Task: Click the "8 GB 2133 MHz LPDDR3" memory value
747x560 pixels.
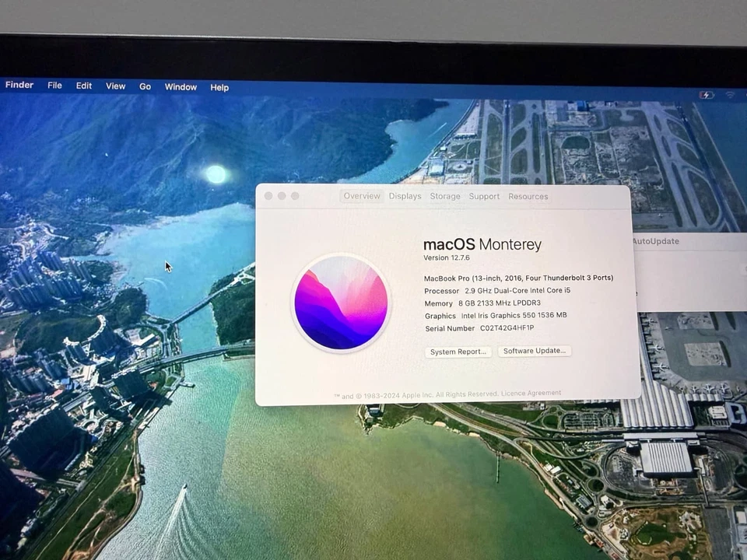Action: pos(500,303)
